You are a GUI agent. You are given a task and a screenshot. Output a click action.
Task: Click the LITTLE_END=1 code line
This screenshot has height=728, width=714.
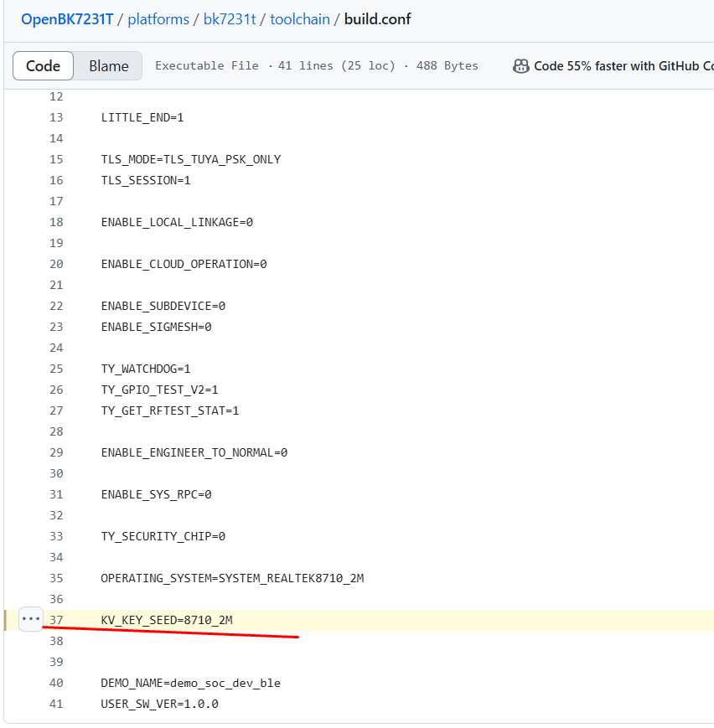[x=142, y=117]
